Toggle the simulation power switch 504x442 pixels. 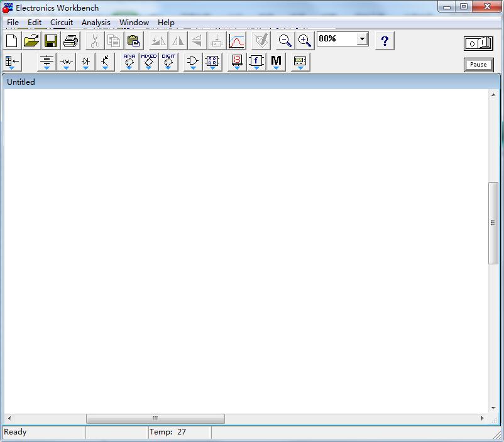point(478,43)
